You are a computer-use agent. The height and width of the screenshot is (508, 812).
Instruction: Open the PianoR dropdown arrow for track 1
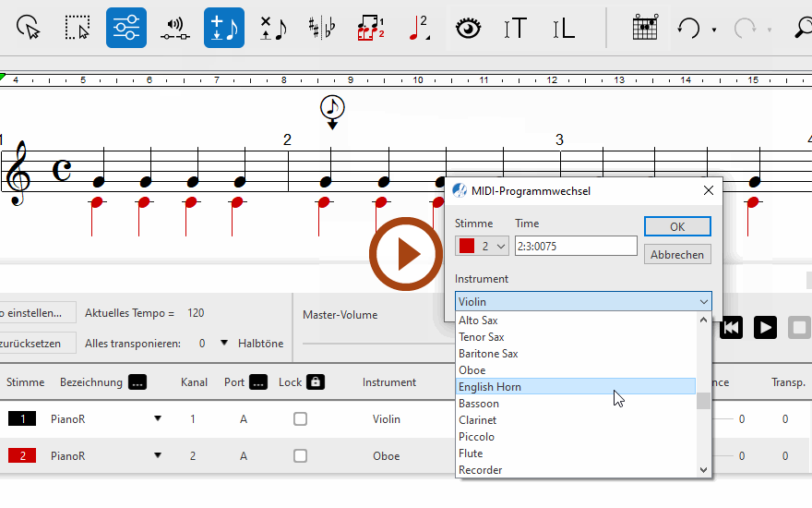click(x=158, y=419)
